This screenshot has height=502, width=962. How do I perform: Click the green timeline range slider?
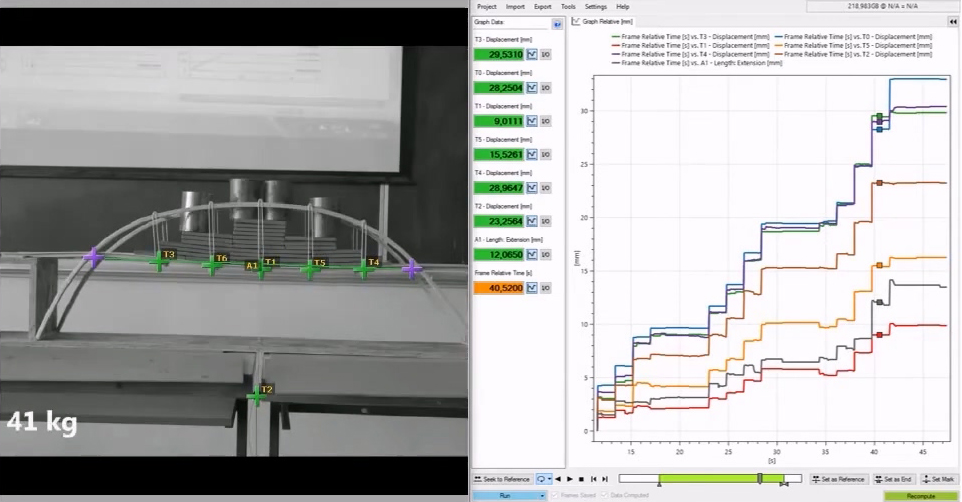pos(718,480)
